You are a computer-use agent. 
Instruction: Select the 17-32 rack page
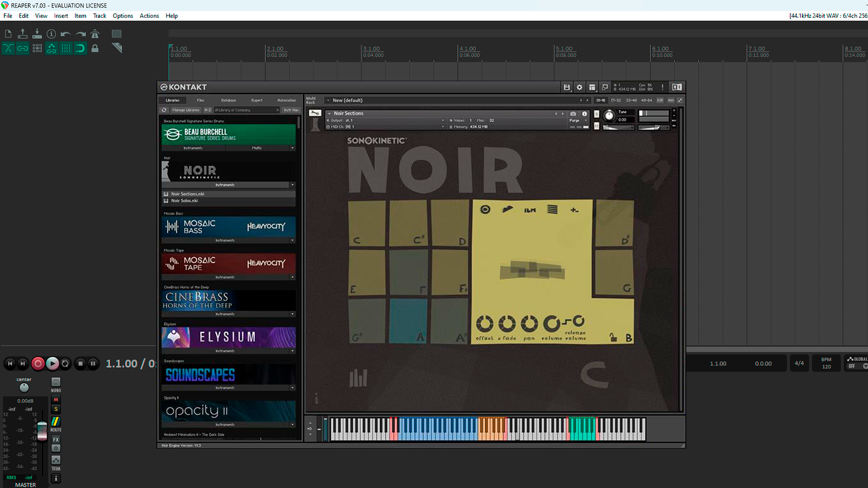tap(616, 100)
